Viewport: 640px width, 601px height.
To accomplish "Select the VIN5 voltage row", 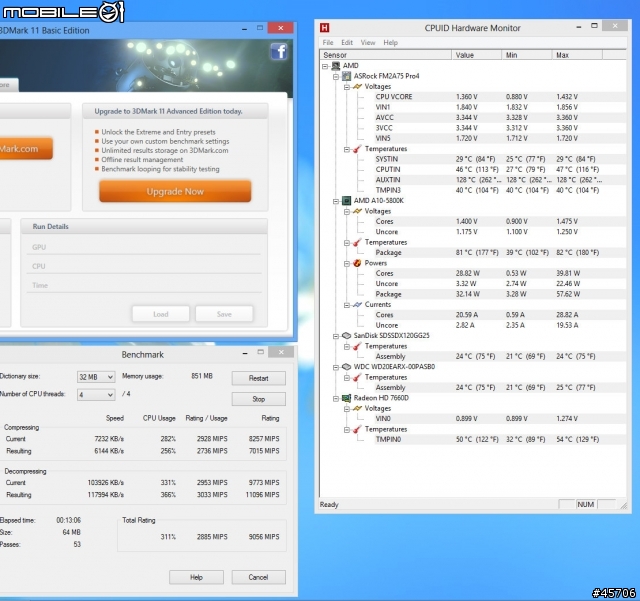I will [x=500, y=138].
